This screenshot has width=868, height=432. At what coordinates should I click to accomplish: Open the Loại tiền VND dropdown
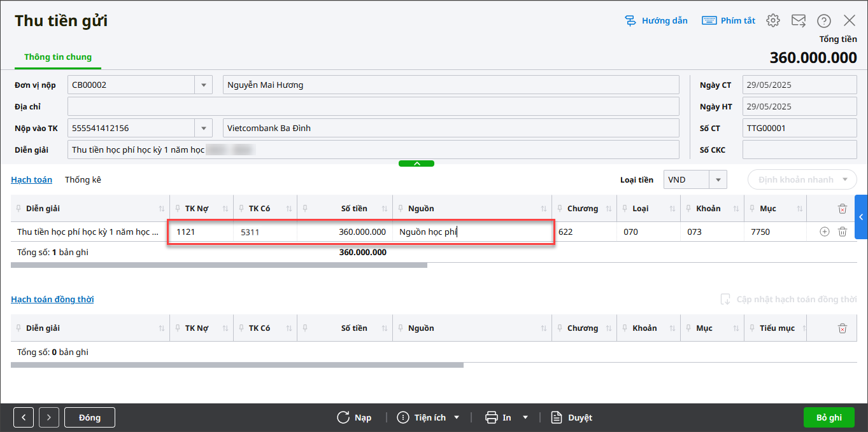click(718, 179)
